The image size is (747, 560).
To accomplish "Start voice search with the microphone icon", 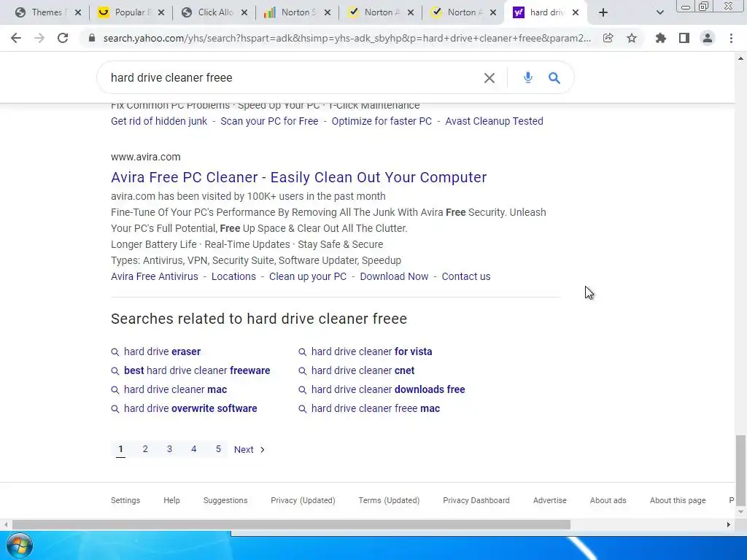I will [528, 77].
